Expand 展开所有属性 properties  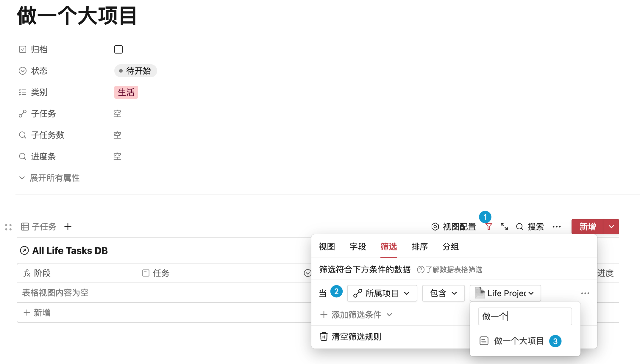pos(49,178)
